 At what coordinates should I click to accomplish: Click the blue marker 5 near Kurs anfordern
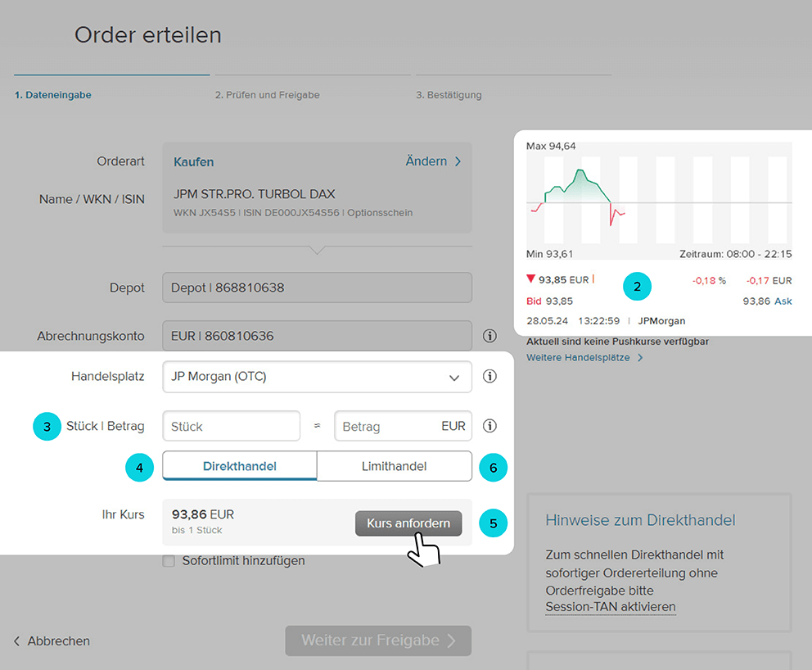(x=493, y=523)
